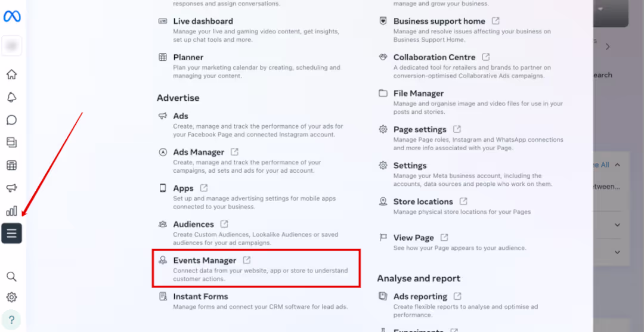Image resolution: width=644 pixels, height=332 pixels.
Task: Open the Help question mark icon
Action: pyautogui.click(x=11, y=319)
